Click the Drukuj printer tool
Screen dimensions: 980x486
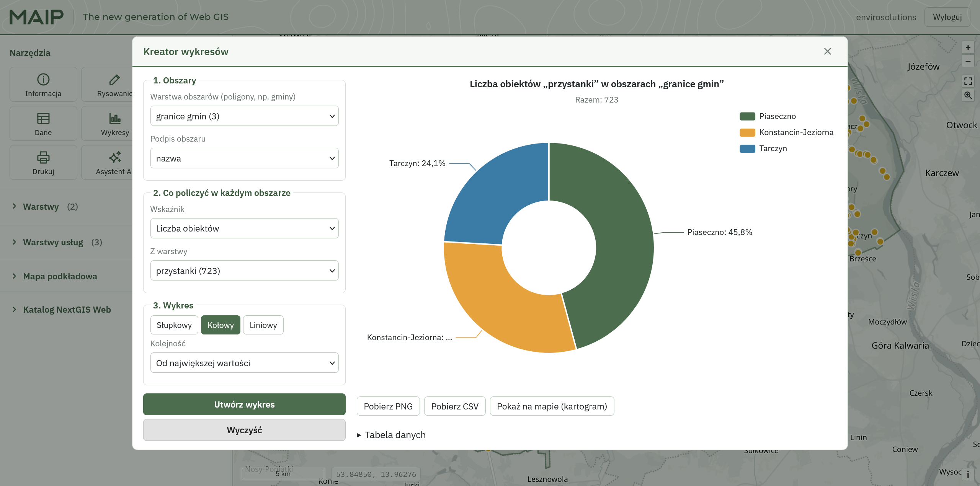coord(43,163)
